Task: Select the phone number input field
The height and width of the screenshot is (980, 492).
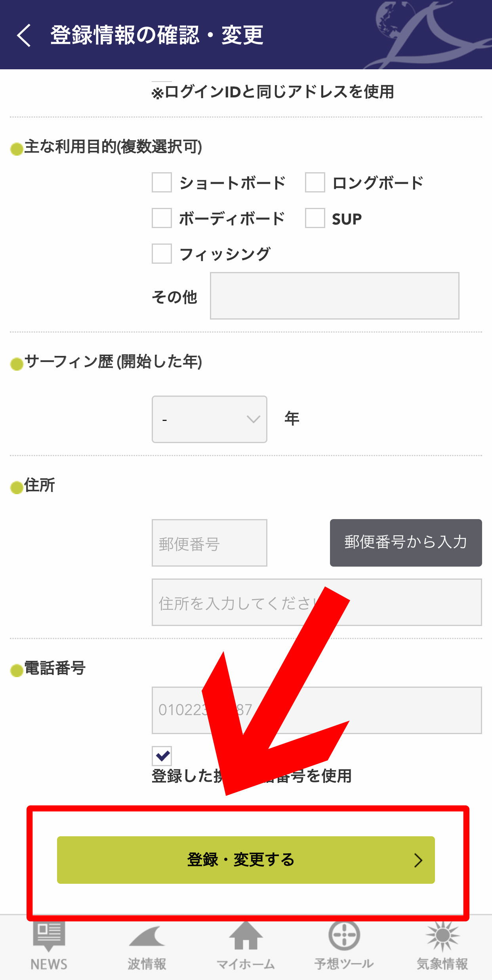Action: point(317,710)
